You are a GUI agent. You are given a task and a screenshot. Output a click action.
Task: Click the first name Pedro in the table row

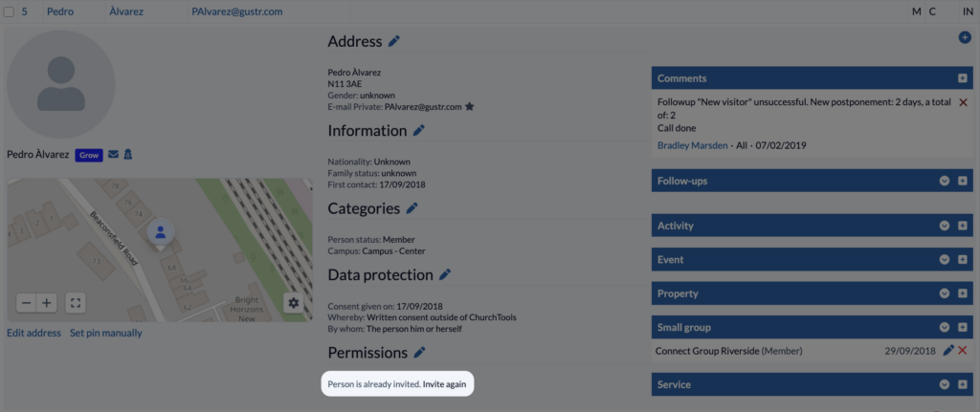coord(60,11)
